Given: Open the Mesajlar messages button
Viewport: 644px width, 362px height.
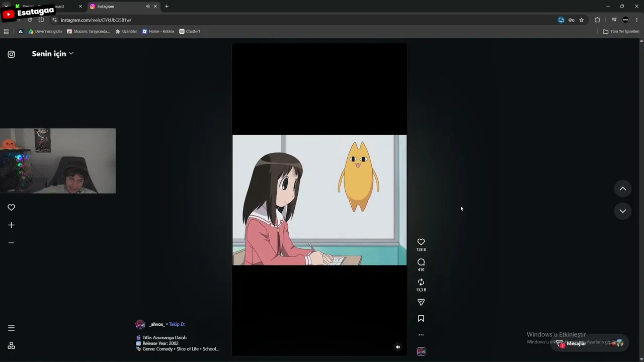Looking at the screenshot, I should click(590, 343).
